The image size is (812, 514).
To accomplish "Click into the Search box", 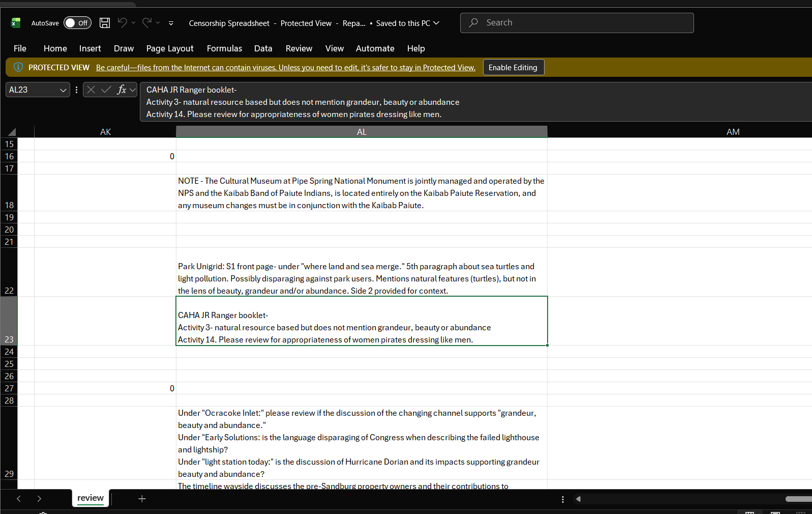I will (577, 23).
